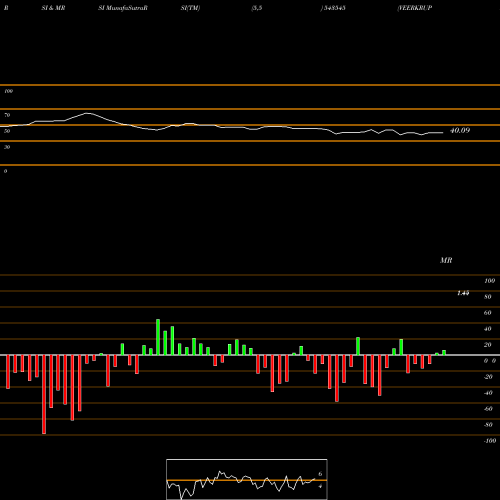500x500 pixels.
Task: Click the 'SI(TM)' header label
Action: coord(190,8)
